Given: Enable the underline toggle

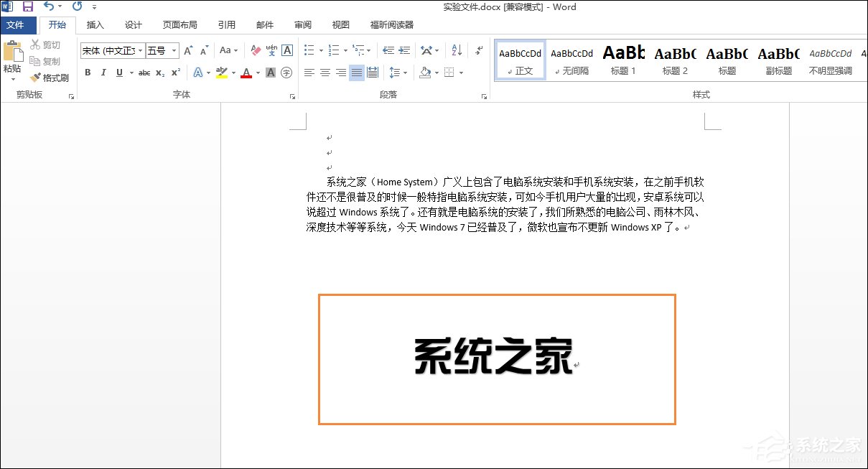Looking at the screenshot, I should click(x=119, y=72).
